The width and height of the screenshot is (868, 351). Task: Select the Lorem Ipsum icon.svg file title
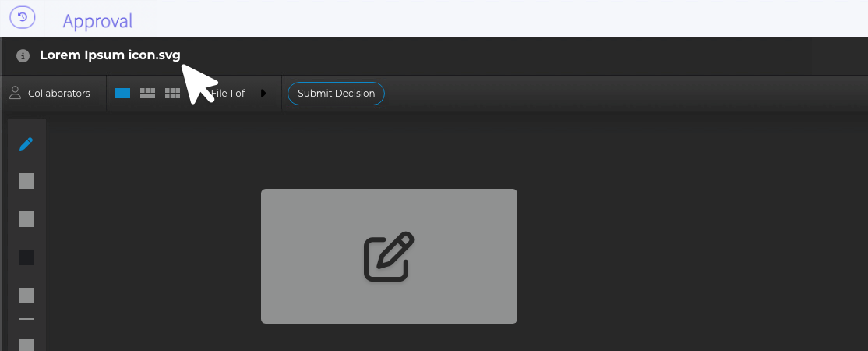[110, 55]
